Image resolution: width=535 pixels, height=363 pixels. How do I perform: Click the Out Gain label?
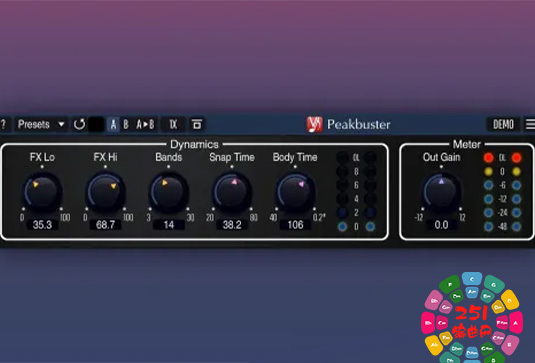441,157
